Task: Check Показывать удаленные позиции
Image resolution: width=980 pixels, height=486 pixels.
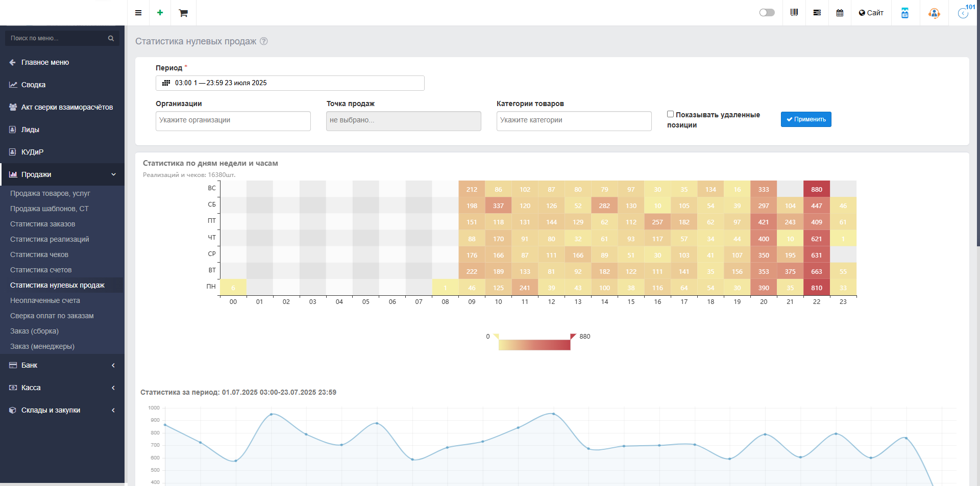Action: [671, 114]
